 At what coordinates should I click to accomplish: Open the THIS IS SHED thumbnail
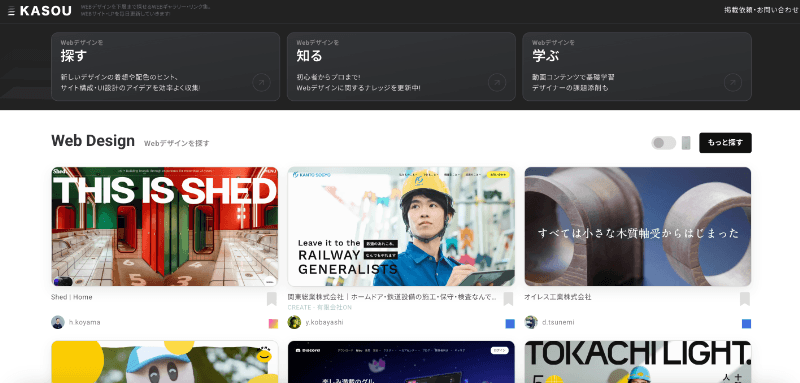click(x=165, y=226)
